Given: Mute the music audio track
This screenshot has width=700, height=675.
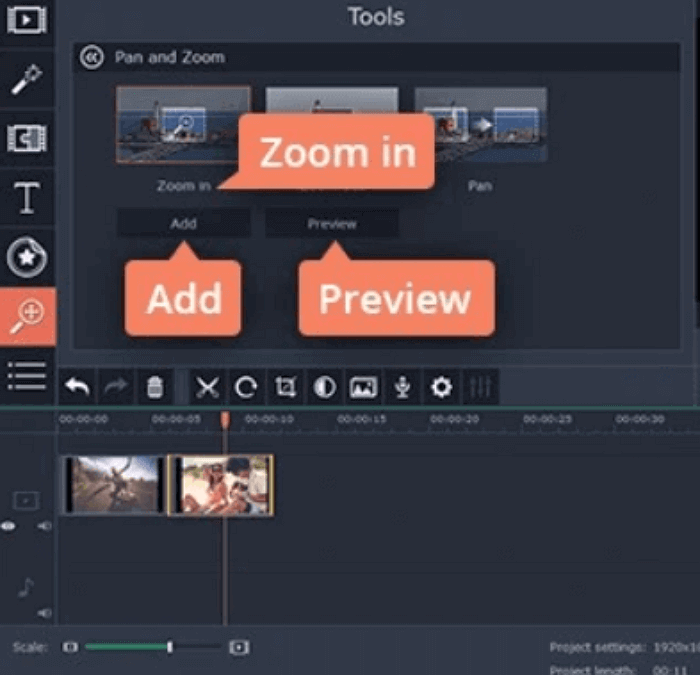Looking at the screenshot, I should pos(44,612).
